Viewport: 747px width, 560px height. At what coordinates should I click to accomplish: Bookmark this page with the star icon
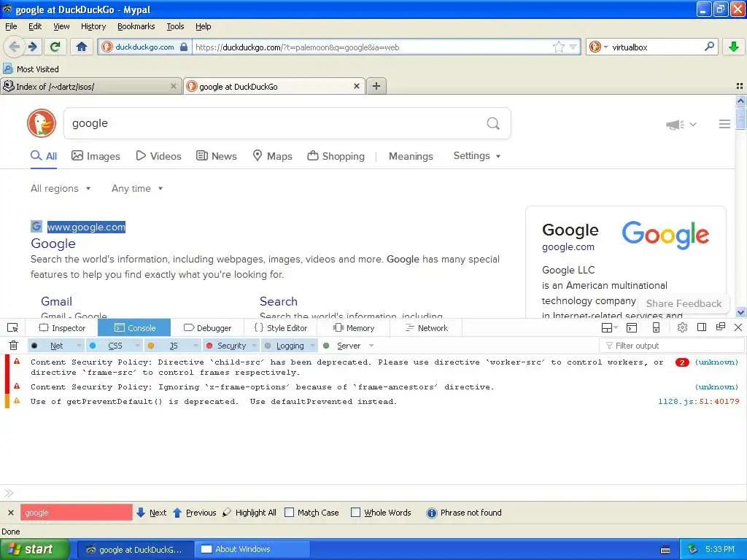coord(558,47)
